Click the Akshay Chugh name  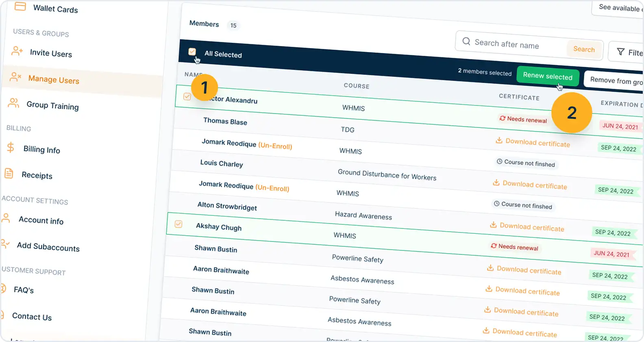click(219, 227)
